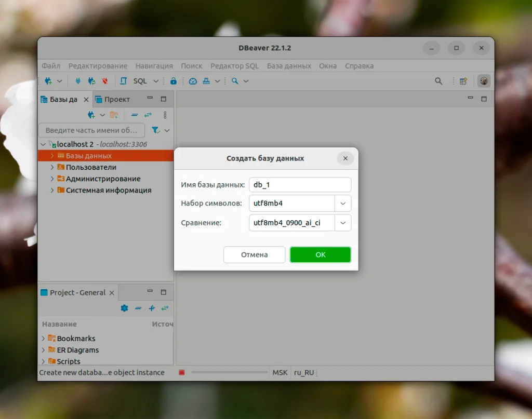Stop the running task with the red square

(182, 372)
